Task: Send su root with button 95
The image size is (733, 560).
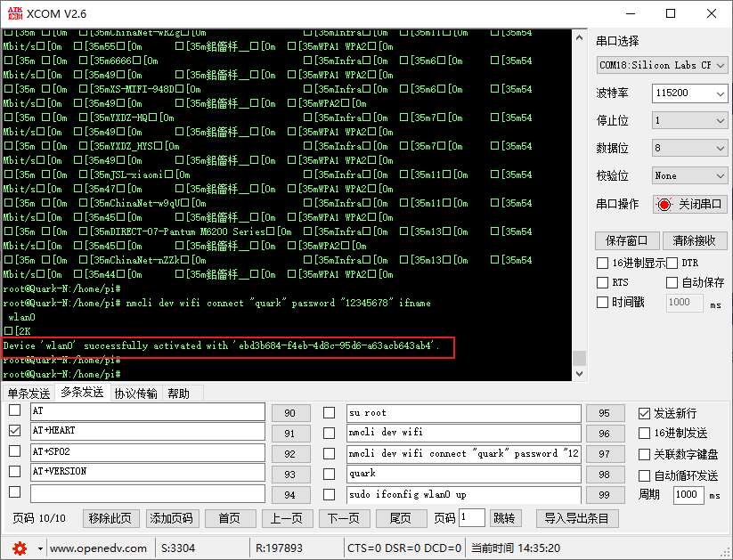Action: (605, 413)
